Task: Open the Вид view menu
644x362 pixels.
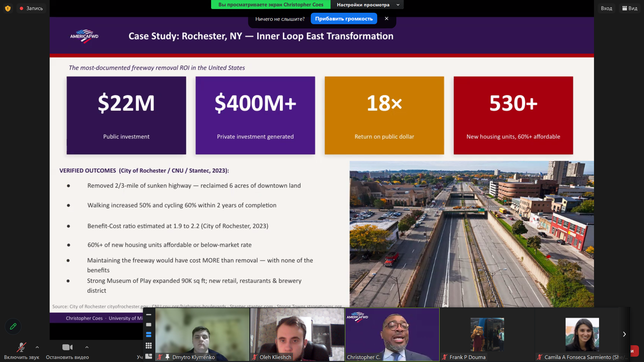Action: [x=630, y=8]
